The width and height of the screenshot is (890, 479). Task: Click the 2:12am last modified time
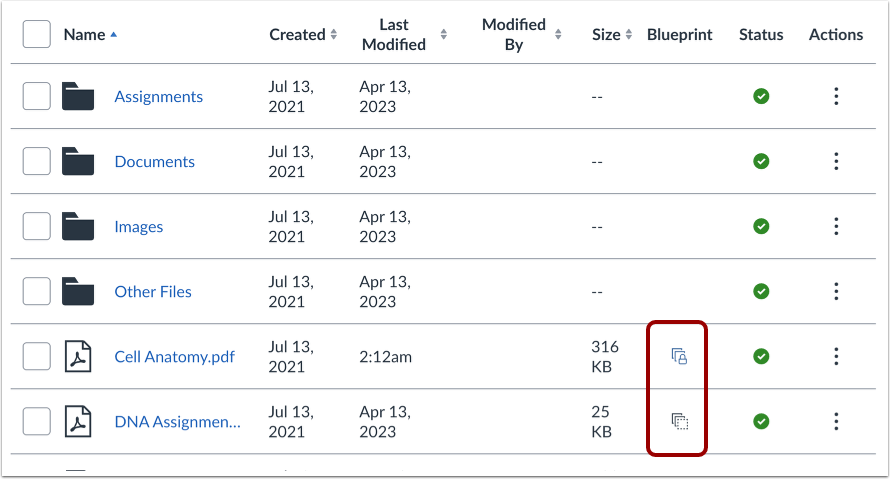(385, 356)
